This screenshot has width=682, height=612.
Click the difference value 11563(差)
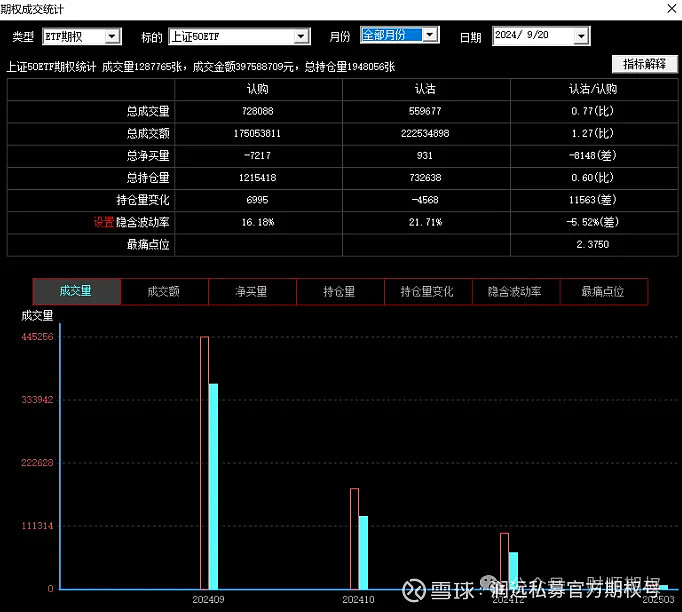click(x=592, y=200)
